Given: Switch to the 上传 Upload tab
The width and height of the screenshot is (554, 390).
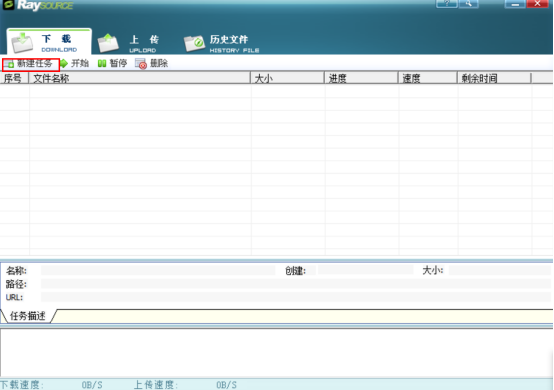Looking at the screenshot, I should tap(129, 43).
